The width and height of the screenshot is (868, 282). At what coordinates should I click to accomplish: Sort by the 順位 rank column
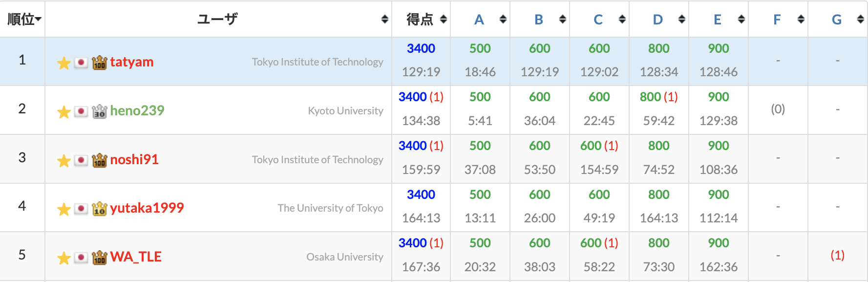point(24,19)
